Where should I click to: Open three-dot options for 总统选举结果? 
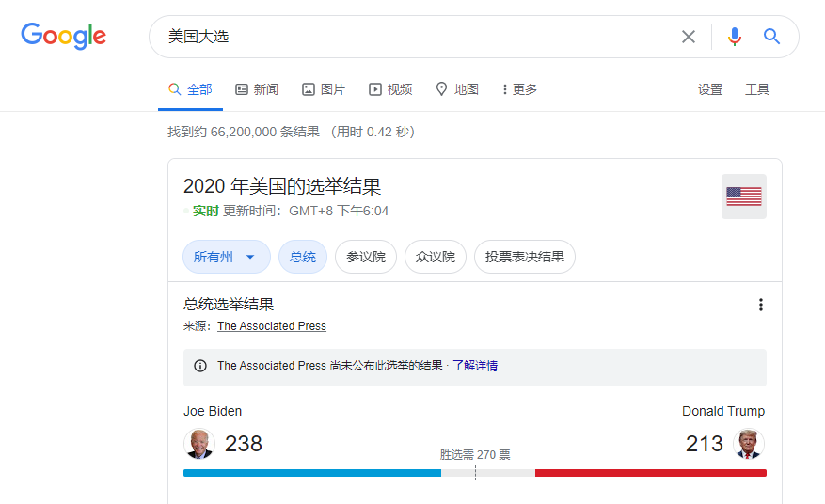(x=760, y=305)
